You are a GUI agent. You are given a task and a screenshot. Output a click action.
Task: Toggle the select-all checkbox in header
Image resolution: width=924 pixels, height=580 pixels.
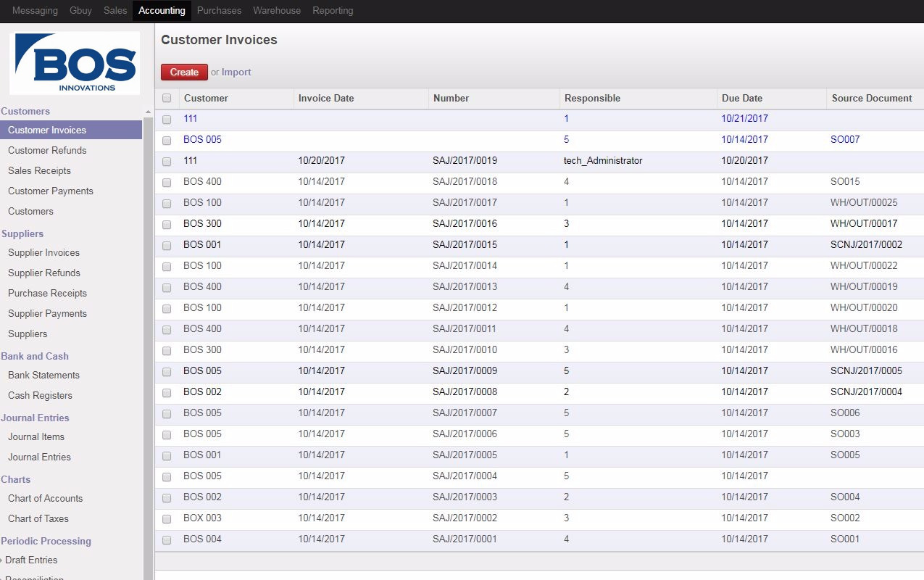coord(167,99)
